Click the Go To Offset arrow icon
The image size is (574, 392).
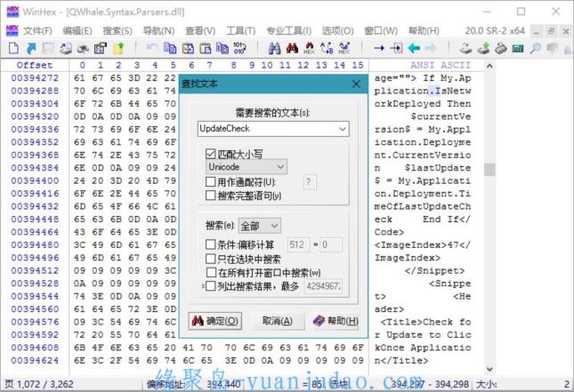[379, 48]
